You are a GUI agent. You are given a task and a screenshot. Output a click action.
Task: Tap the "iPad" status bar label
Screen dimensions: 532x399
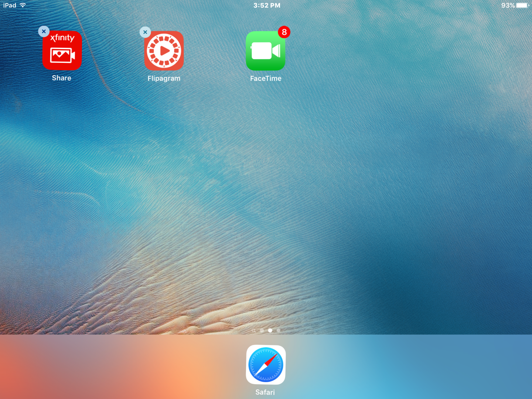click(10, 5)
